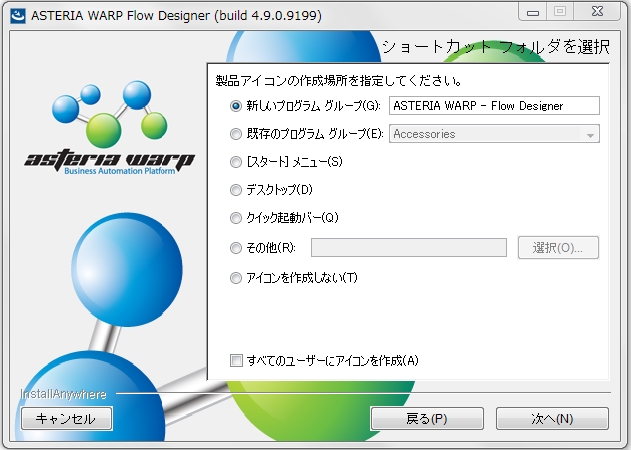Choose the [スタート] メニュー(S) radio button
Image resolution: width=631 pixels, height=450 pixels.
point(236,162)
